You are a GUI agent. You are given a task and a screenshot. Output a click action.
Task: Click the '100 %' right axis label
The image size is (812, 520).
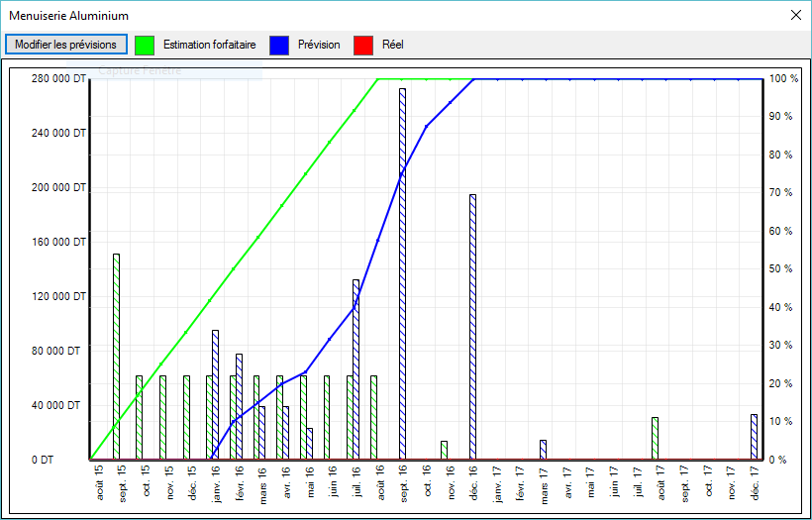[783, 79]
